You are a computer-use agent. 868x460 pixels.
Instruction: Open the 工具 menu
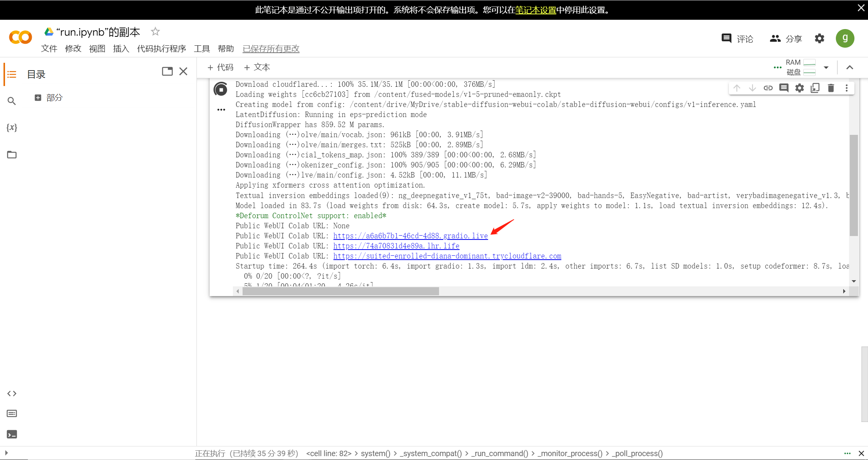coord(201,48)
